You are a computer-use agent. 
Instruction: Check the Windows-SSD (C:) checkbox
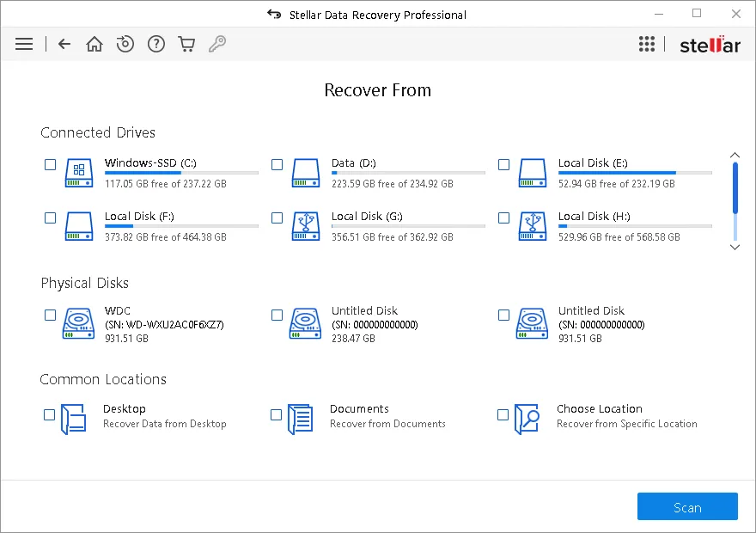click(x=51, y=164)
